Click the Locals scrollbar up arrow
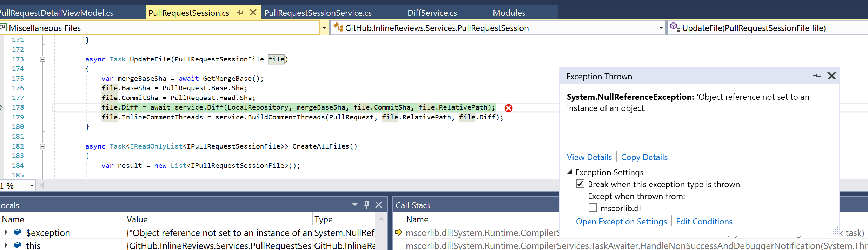The height and width of the screenshot is (250, 868). [x=381, y=219]
